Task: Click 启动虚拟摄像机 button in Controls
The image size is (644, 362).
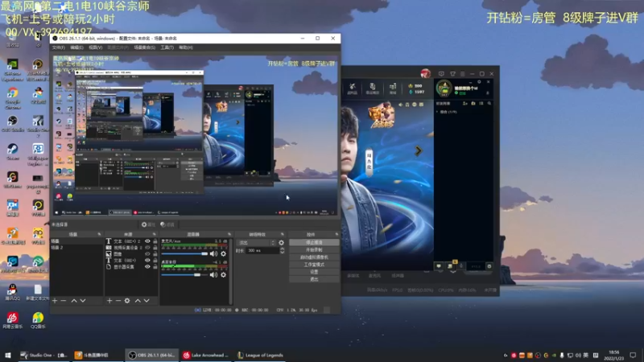Action: click(x=314, y=257)
